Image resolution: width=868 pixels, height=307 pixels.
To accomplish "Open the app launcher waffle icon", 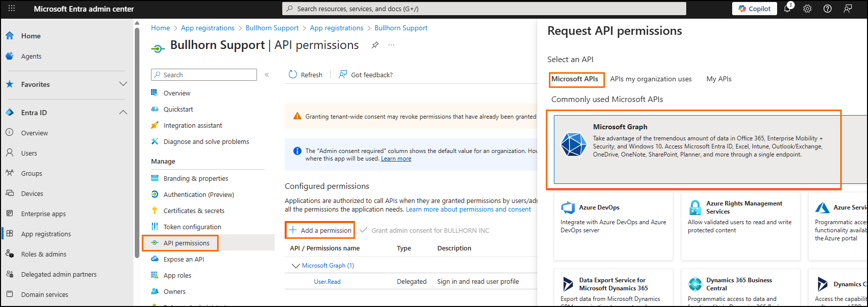I will (x=12, y=9).
